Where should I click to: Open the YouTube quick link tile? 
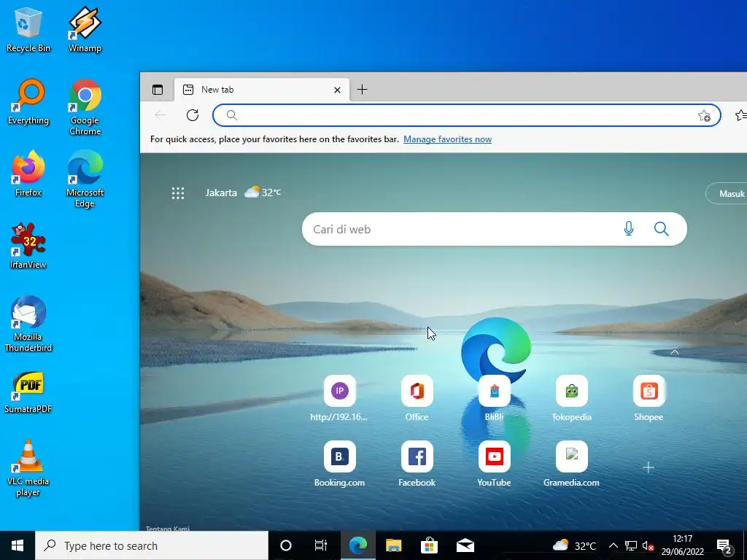point(494,464)
